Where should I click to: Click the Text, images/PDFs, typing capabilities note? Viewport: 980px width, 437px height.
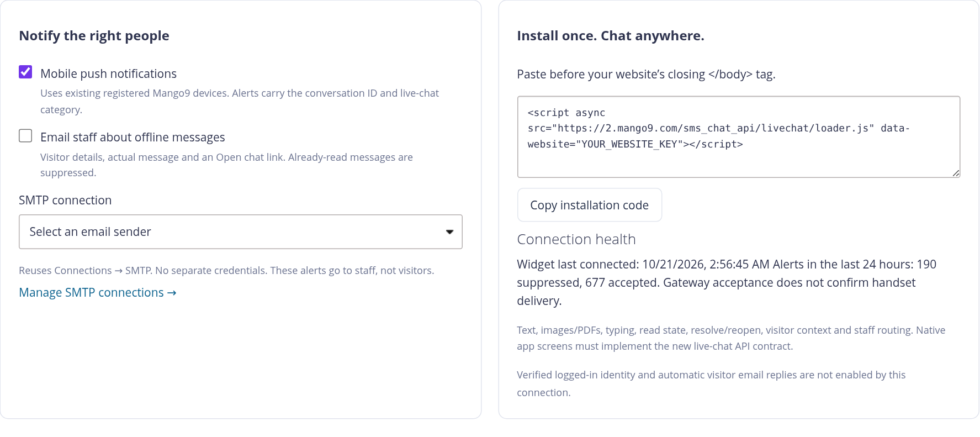(x=731, y=338)
